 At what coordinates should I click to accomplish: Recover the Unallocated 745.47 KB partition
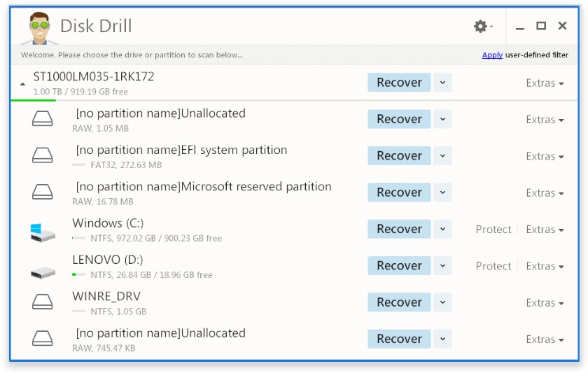click(x=399, y=339)
